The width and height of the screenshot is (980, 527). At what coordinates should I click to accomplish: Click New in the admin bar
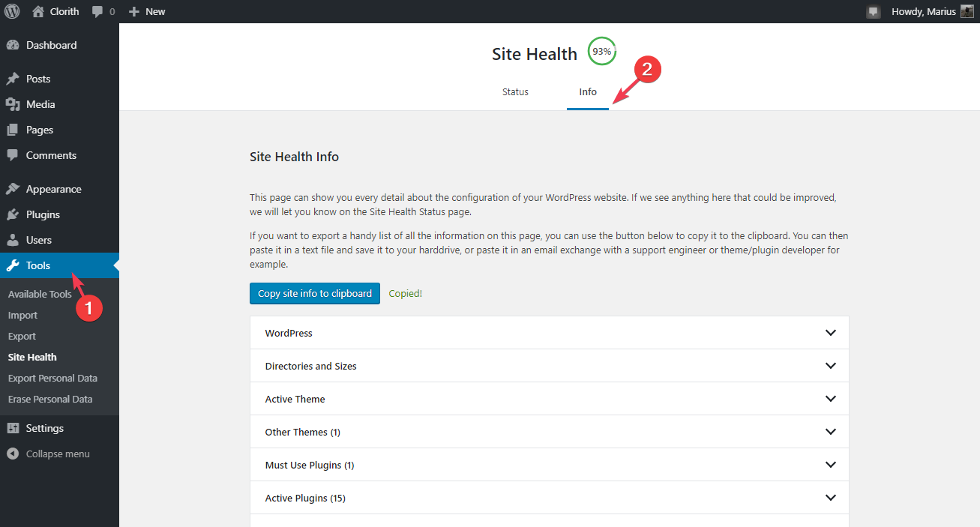(155, 12)
